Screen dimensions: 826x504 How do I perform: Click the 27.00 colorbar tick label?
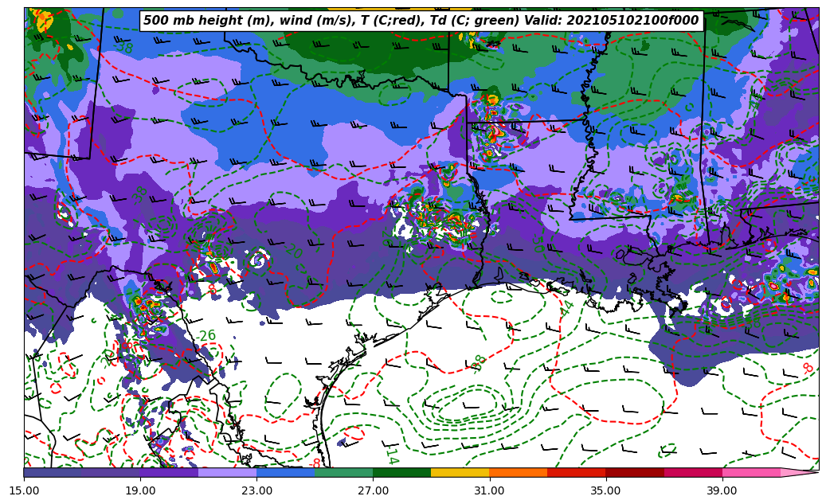point(373,490)
